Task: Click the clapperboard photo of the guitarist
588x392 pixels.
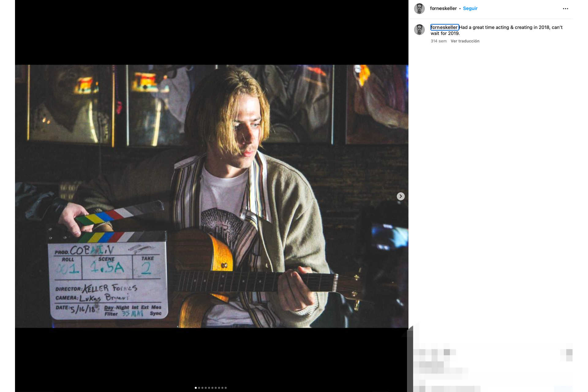Action: [x=212, y=196]
